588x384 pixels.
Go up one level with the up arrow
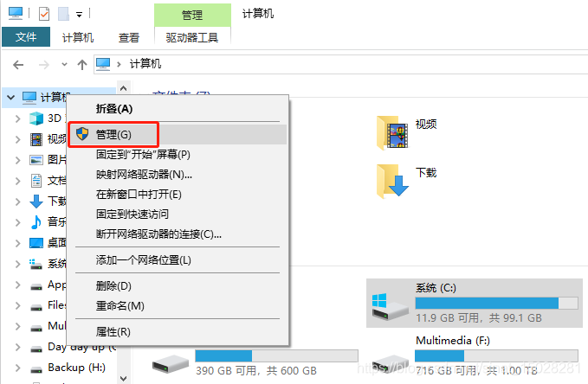tap(82, 65)
